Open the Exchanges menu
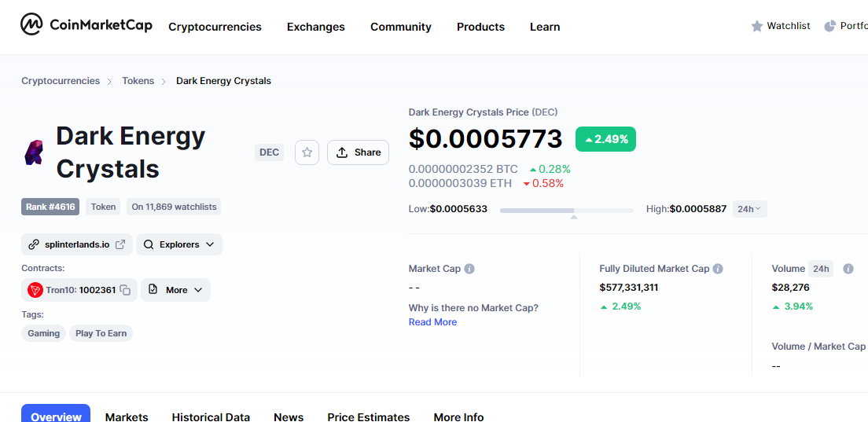This screenshot has height=422, width=868. (x=315, y=27)
